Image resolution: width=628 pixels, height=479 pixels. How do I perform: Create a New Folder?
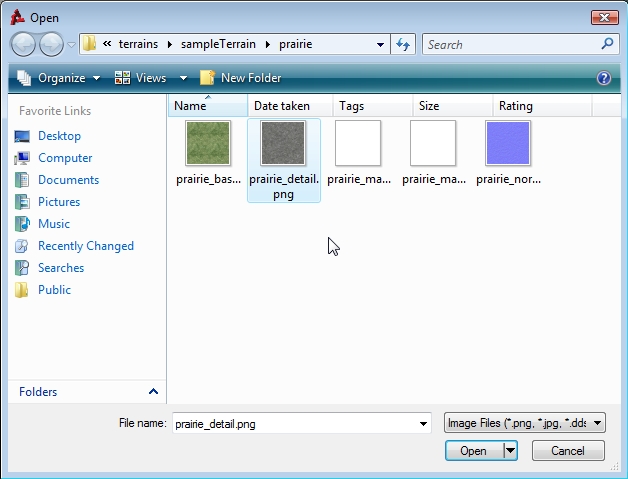241,78
